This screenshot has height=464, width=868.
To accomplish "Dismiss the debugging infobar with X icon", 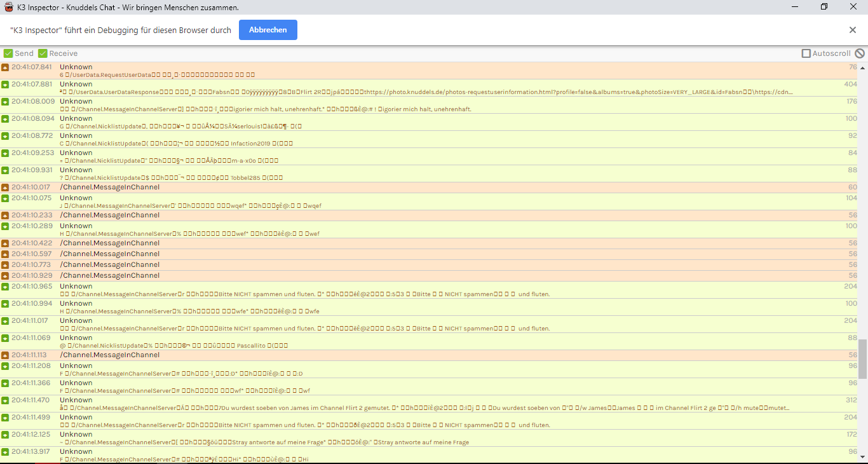I will point(853,30).
